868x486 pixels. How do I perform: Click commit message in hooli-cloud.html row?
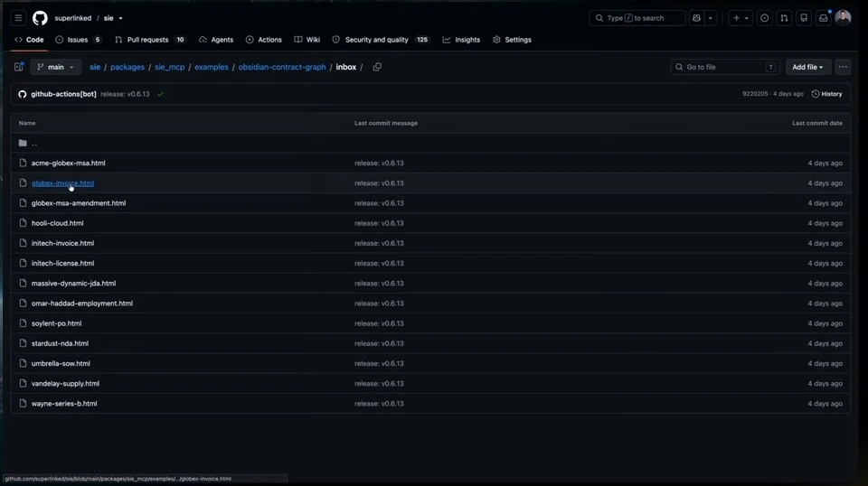(x=379, y=223)
